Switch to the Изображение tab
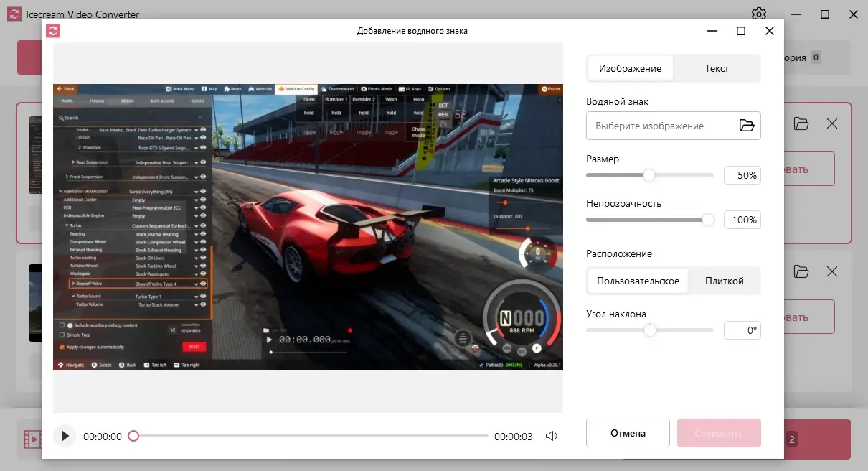 coord(630,68)
